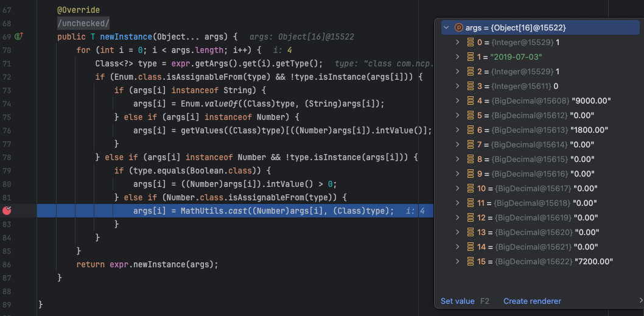Collapse the args root node
Viewport: 644px width, 316px height.
446,28
